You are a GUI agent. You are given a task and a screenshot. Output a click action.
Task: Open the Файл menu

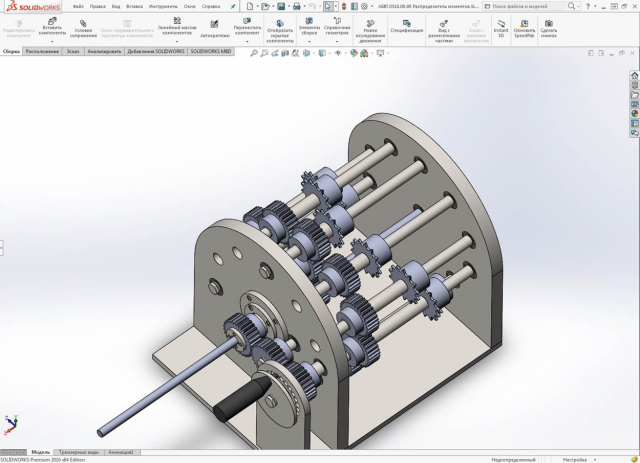pos(78,7)
